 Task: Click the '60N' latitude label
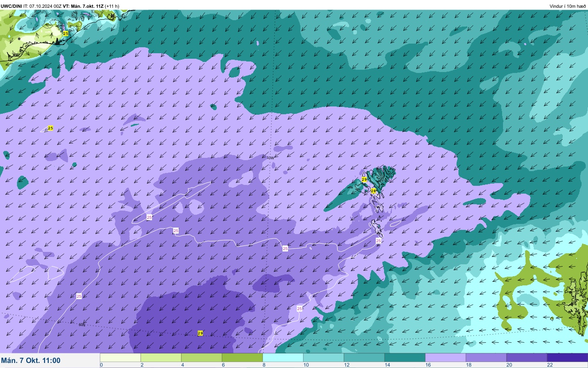(82, 325)
